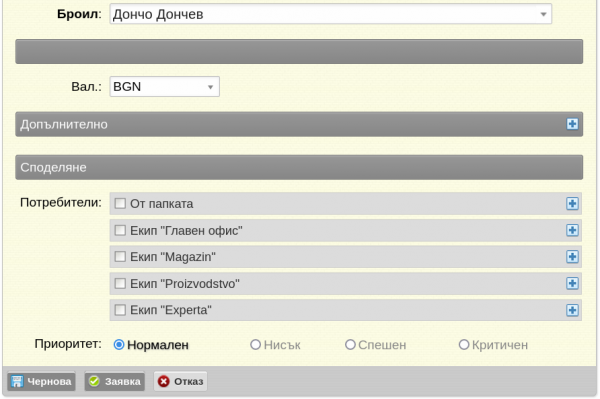Screen dimensions: 600x399
Task: Open the Броил dropdown showing Дончо Дончев
Action: coord(331,14)
